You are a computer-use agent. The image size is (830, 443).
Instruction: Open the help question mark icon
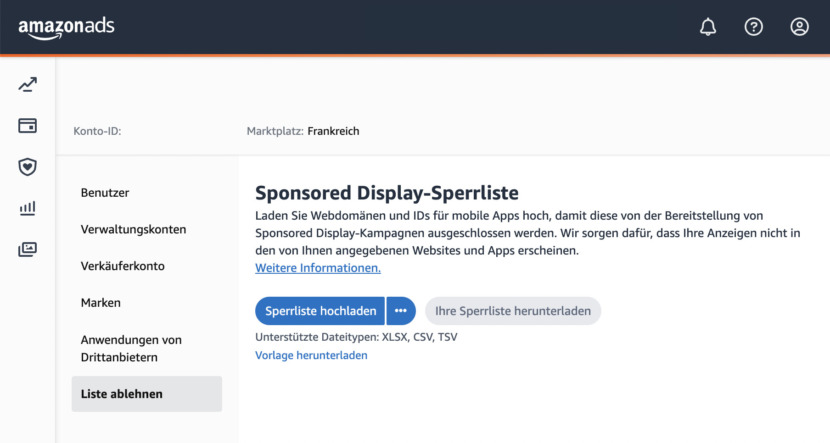[753, 26]
